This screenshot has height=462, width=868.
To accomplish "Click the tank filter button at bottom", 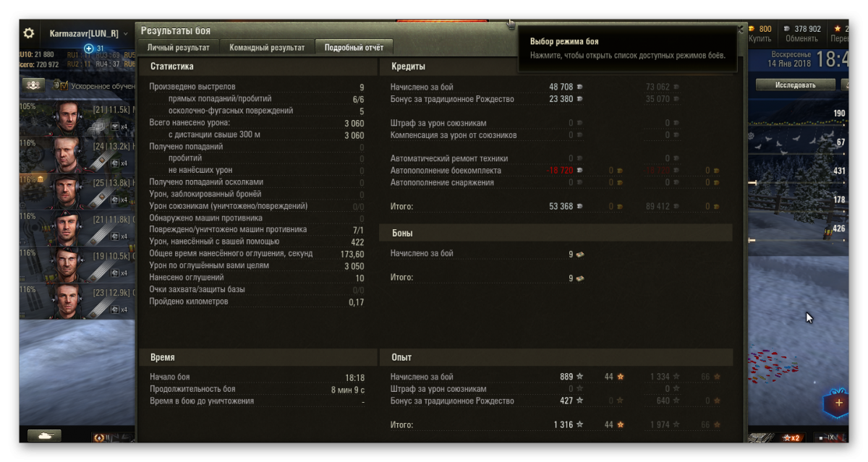I will pos(44,435).
